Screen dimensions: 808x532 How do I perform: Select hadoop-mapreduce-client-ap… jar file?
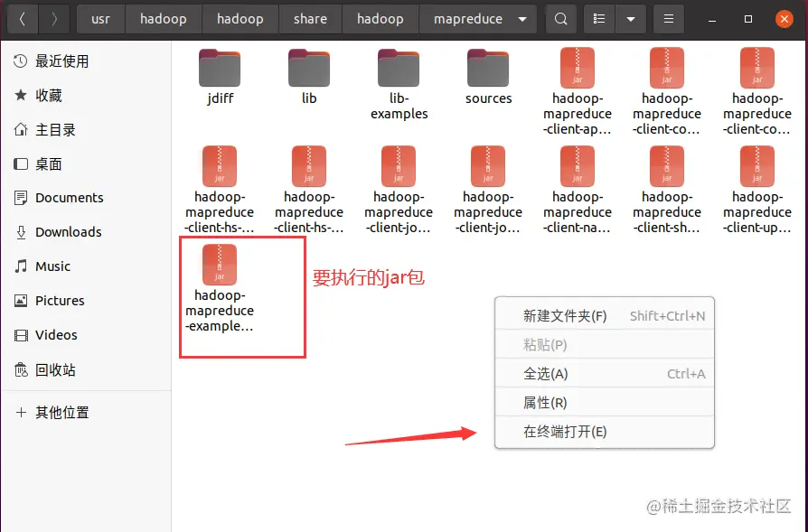point(578,91)
